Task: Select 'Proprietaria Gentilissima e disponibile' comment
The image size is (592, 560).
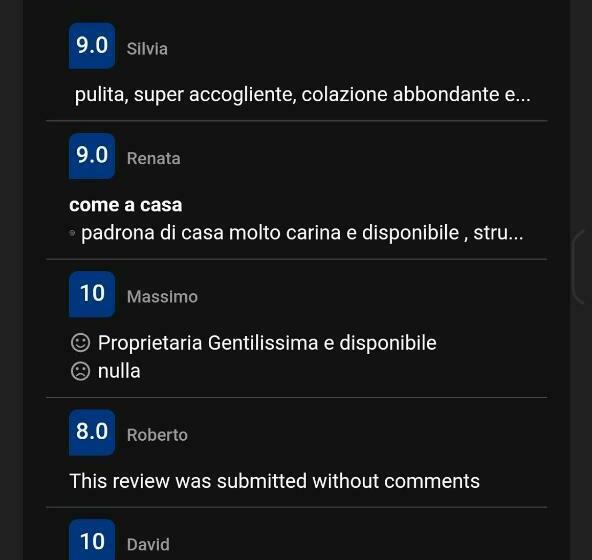Action: tap(267, 343)
